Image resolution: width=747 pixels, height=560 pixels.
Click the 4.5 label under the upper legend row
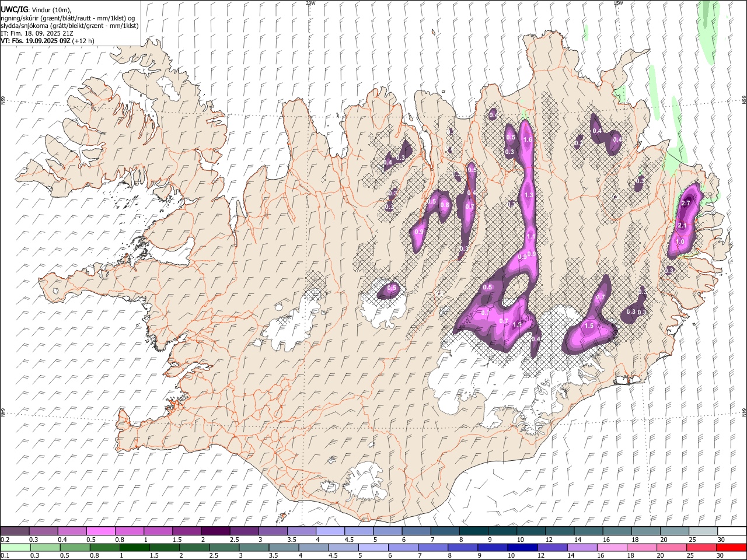click(x=349, y=540)
